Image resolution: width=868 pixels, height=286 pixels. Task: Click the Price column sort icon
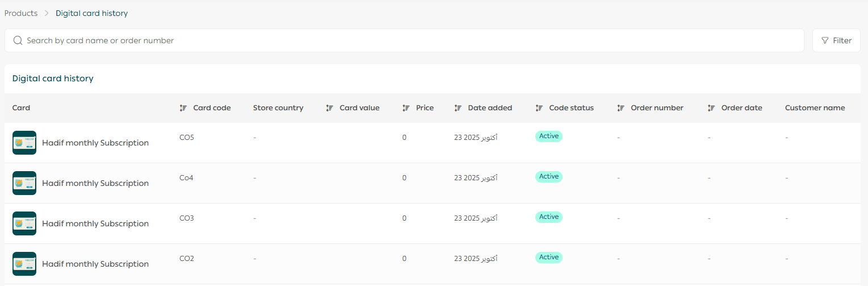click(x=406, y=108)
